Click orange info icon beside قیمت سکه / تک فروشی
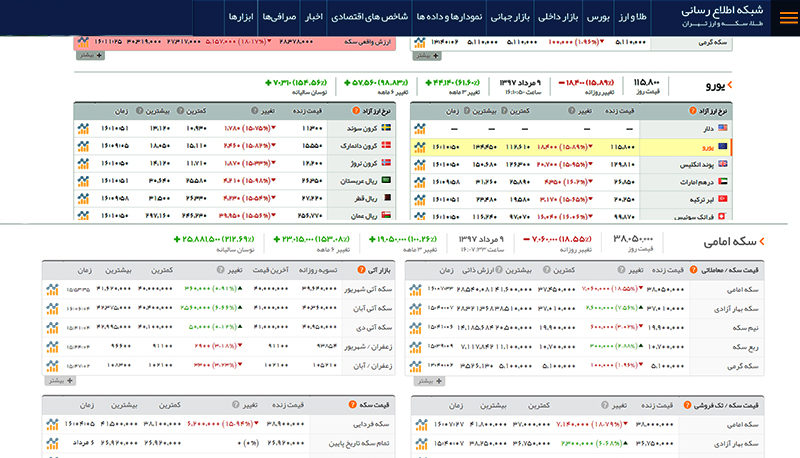This screenshot has height=458, width=800. tap(687, 405)
